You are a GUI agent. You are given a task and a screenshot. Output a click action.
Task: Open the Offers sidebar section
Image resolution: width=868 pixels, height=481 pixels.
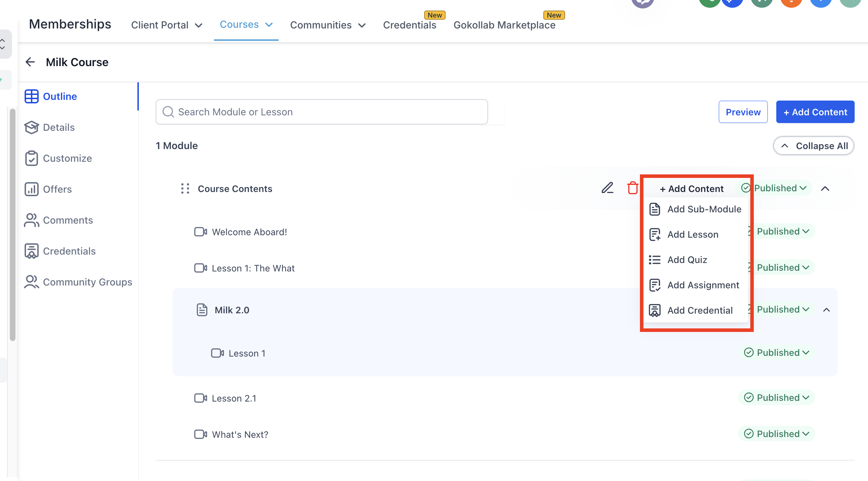[57, 189]
